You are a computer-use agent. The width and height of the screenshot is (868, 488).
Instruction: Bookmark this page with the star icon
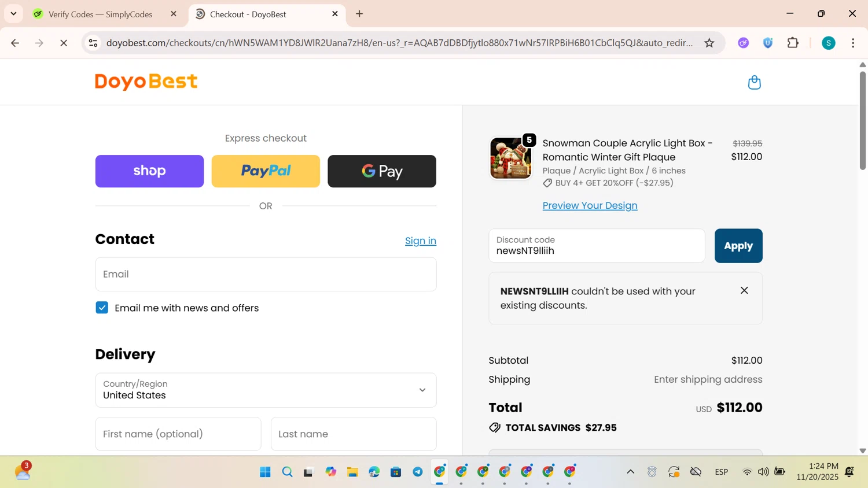pos(709,43)
